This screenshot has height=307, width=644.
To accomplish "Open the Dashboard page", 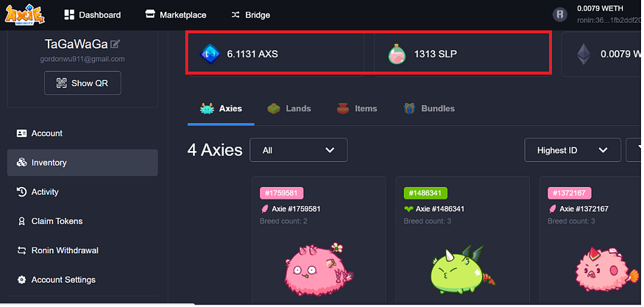I will [x=93, y=15].
